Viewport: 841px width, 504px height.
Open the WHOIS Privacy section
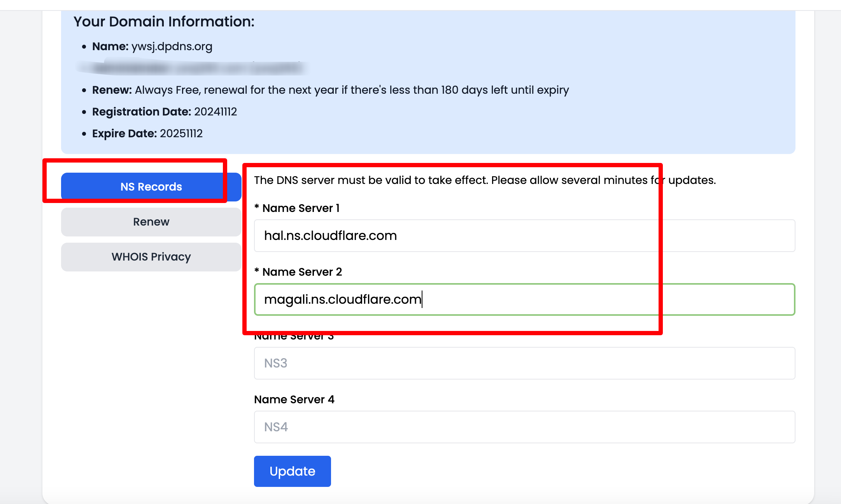coord(151,257)
